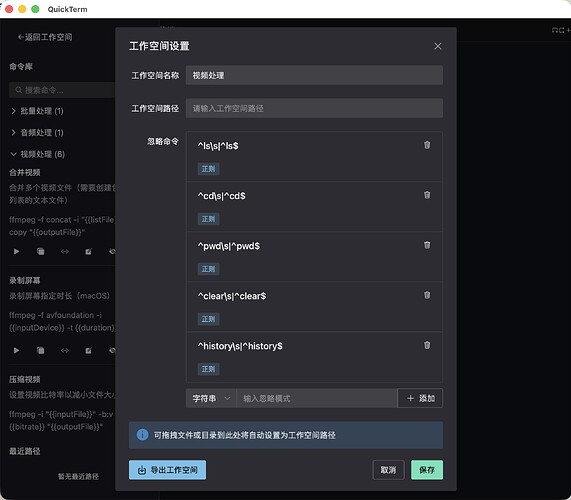The width and height of the screenshot is (571, 500).
Task: Add the ignore pattern with 添加
Action: [420, 398]
